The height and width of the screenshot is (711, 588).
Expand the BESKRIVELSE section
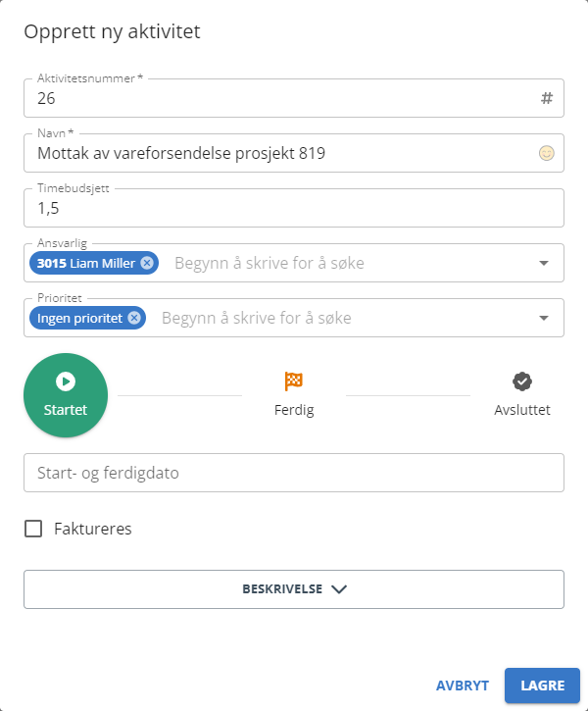(x=294, y=589)
